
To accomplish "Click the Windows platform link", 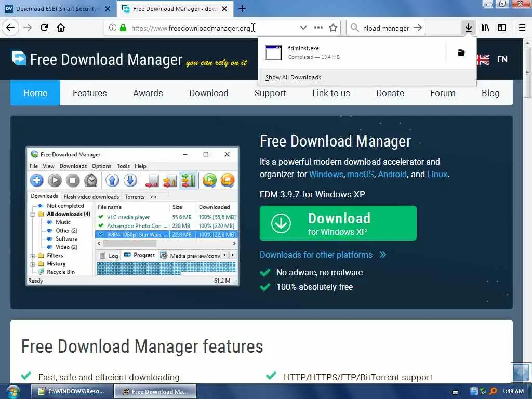I will click(326, 174).
